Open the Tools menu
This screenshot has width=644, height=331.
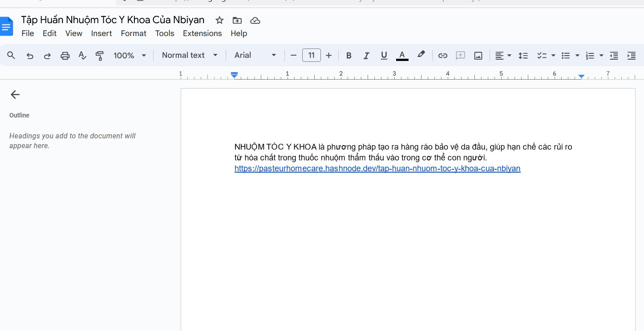tap(165, 33)
